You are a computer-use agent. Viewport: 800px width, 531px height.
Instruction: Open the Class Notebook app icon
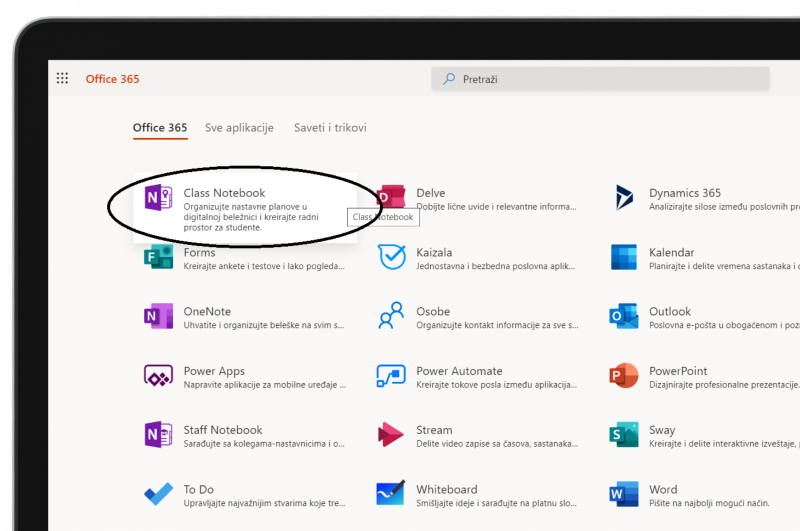pyautogui.click(x=158, y=197)
